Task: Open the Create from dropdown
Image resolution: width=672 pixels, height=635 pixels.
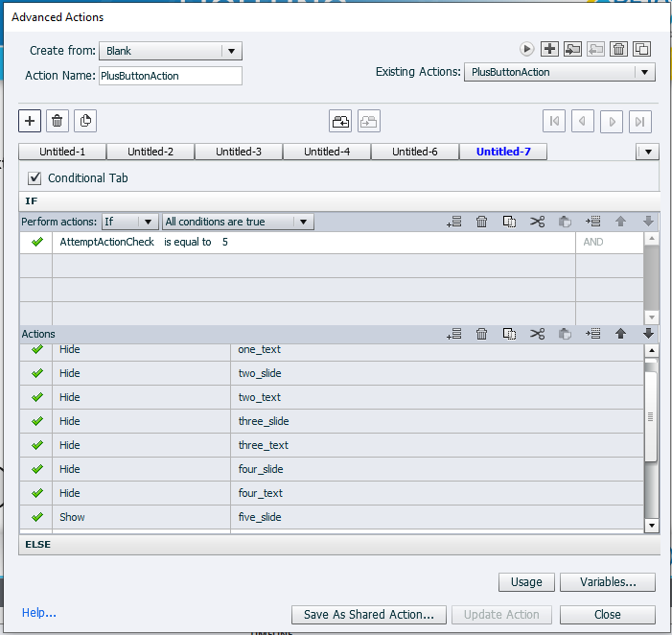Action: tap(171, 51)
